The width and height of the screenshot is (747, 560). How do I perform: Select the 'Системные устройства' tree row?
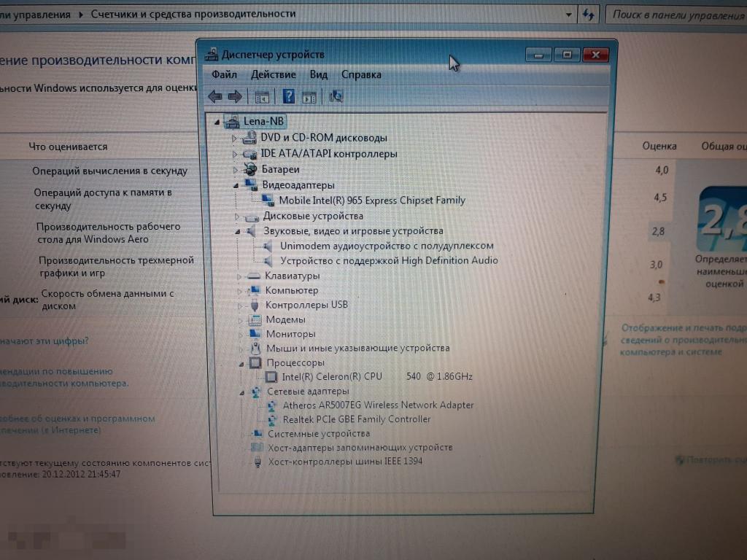point(311,433)
